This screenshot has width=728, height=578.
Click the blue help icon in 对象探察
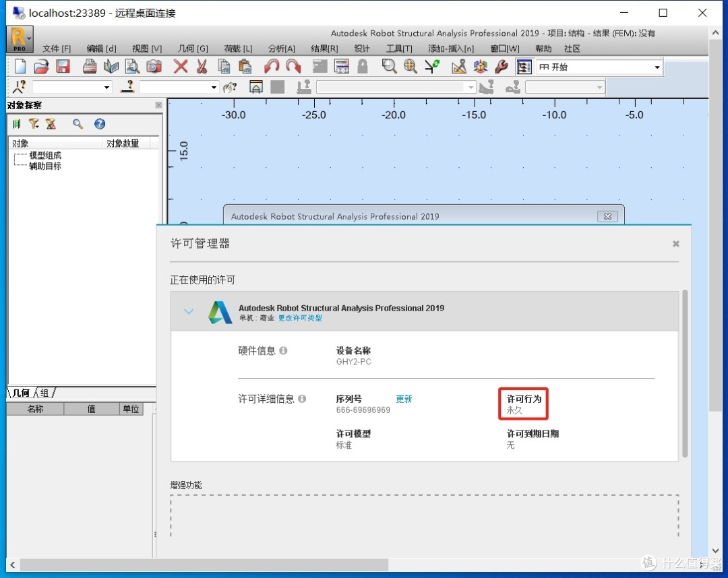(99, 124)
